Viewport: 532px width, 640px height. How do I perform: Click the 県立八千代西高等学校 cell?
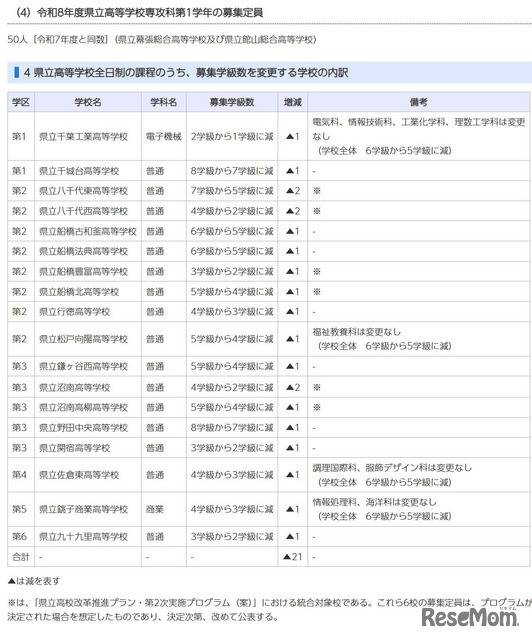click(x=88, y=211)
